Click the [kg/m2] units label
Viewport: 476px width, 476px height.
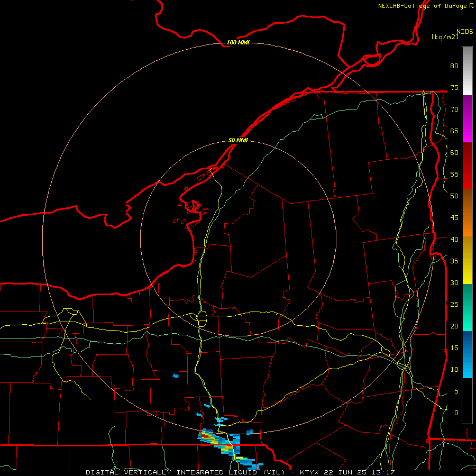click(445, 37)
